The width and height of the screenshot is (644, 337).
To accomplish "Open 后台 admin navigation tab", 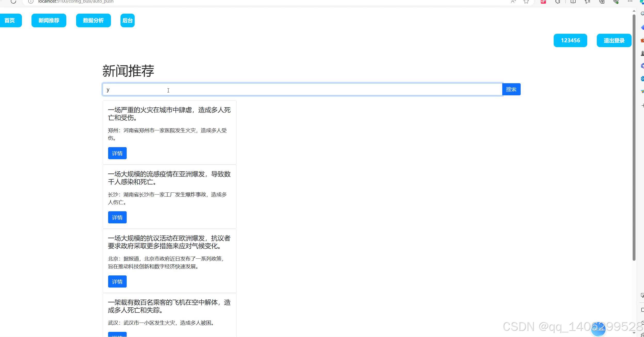I will pos(127,20).
